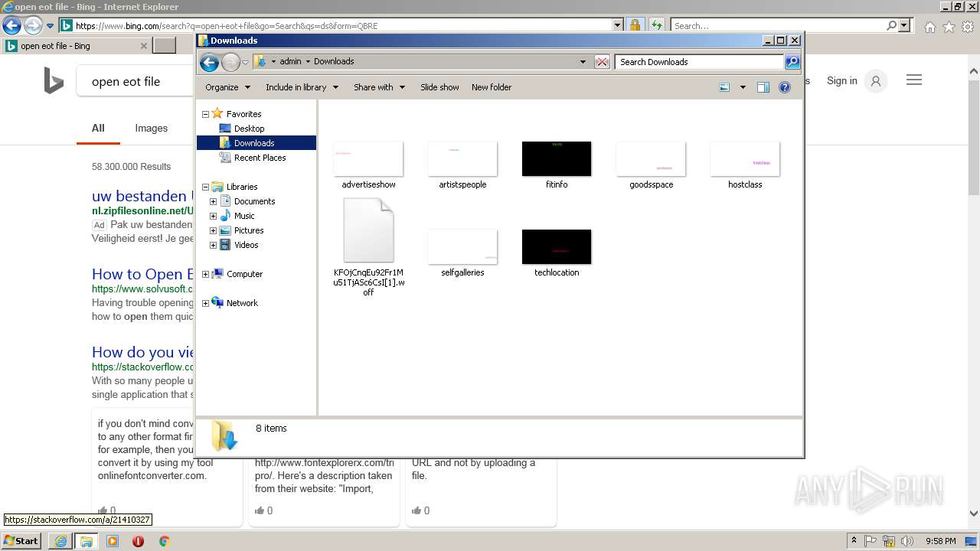Click the X button beside Downloads address bar
This screenshot has width=980, height=551.
602,61
